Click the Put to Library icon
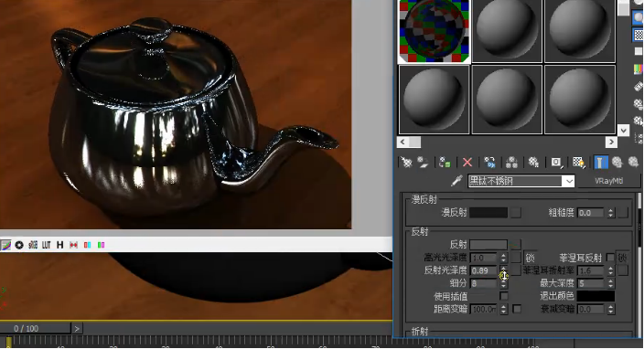Image resolution: width=644 pixels, height=349 pixels. coord(533,163)
